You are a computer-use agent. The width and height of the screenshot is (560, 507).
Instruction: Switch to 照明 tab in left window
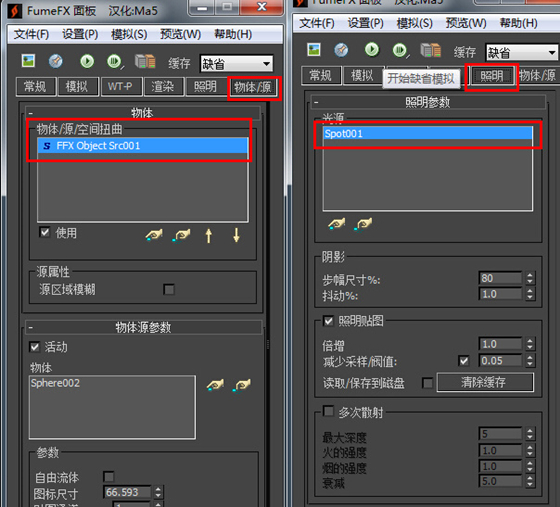(205, 87)
